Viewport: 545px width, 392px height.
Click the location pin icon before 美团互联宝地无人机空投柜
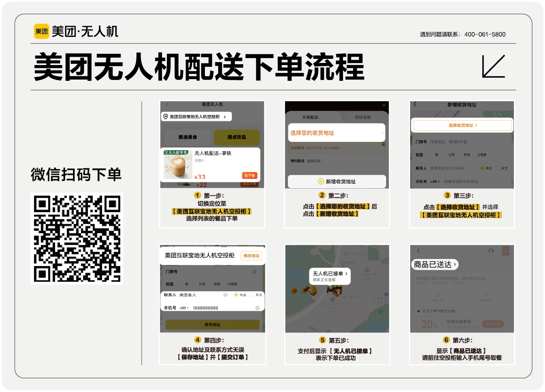(165, 117)
